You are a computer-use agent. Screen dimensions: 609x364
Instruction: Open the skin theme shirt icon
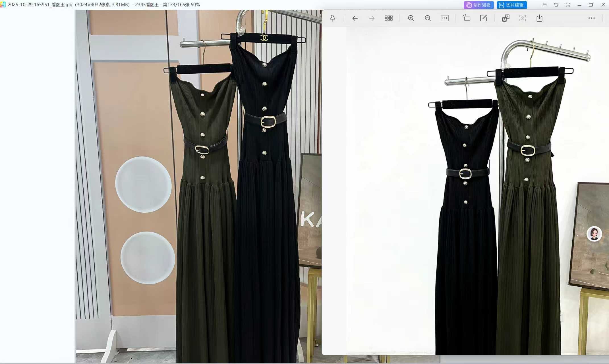[556, 5]
